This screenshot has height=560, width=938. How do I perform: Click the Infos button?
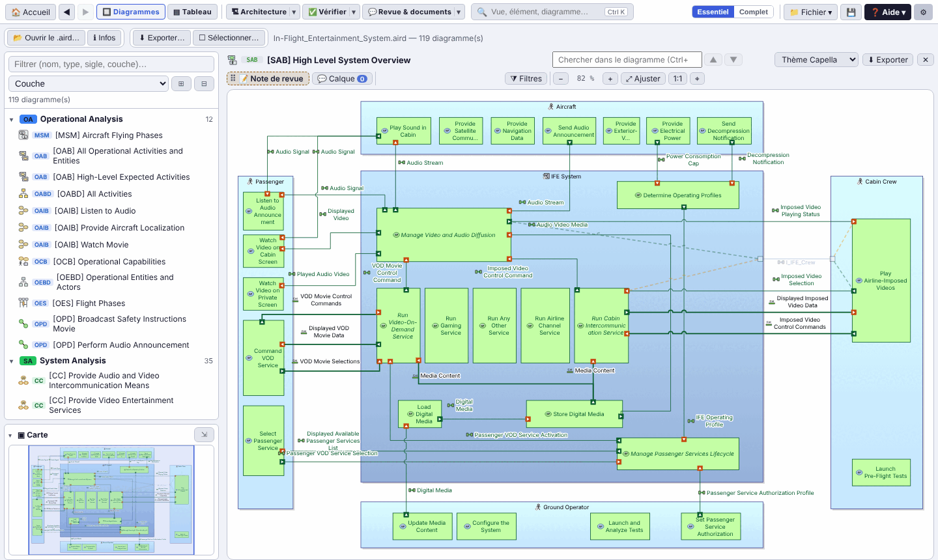(x=104, y=38)
